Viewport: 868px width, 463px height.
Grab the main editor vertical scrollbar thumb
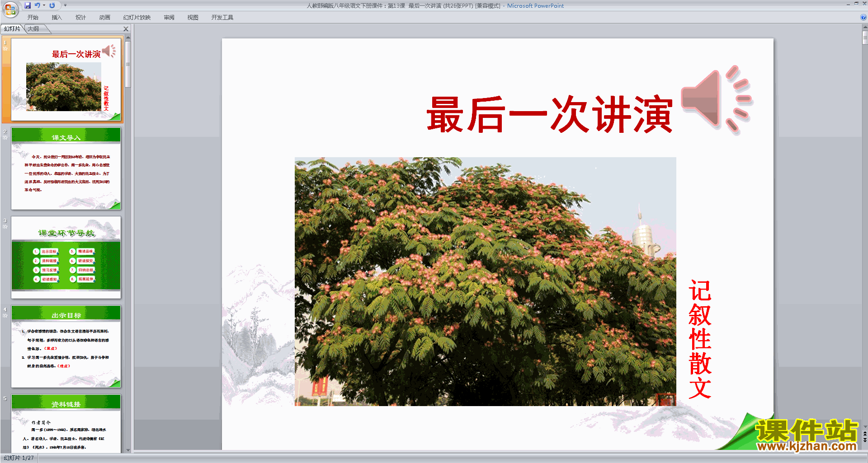(x=865, y=37)
